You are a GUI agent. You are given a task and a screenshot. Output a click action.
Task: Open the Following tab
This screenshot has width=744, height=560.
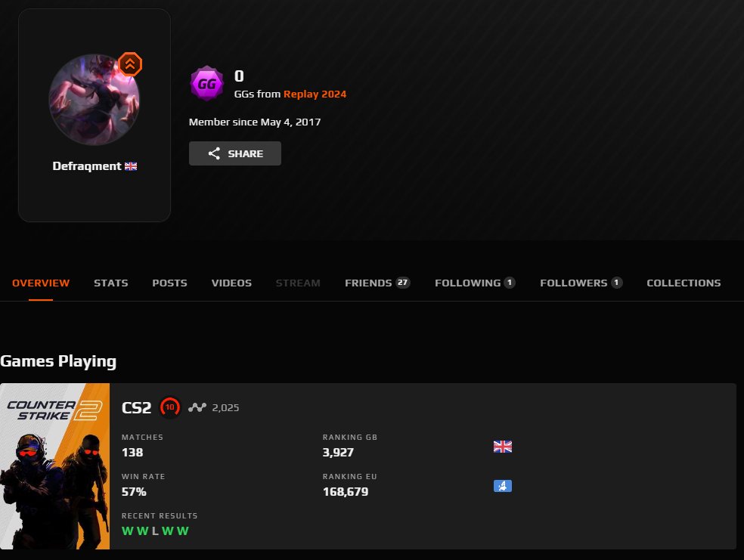click(475, 283)
